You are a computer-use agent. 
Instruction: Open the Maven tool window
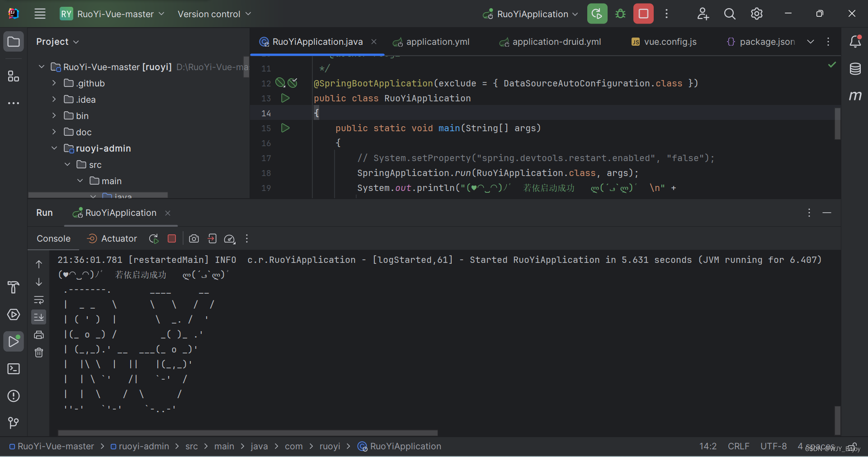point(855,95)
